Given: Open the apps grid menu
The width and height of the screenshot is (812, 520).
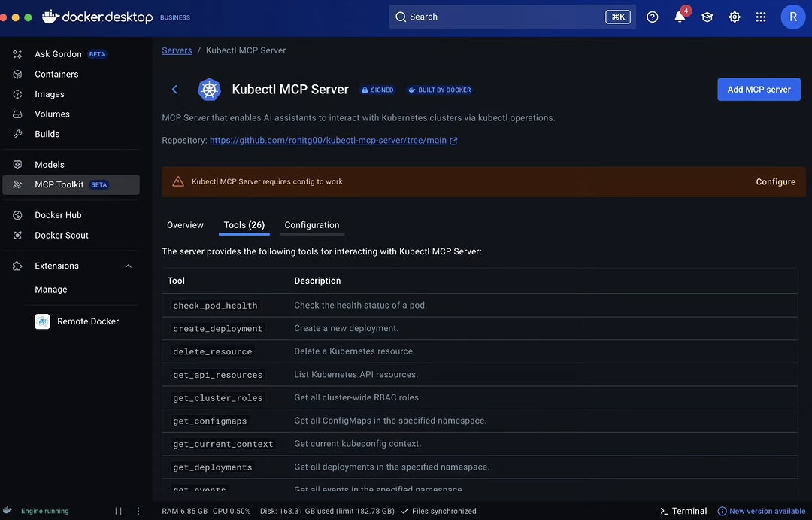Looking at the screenshot, I should pos(761,17).
